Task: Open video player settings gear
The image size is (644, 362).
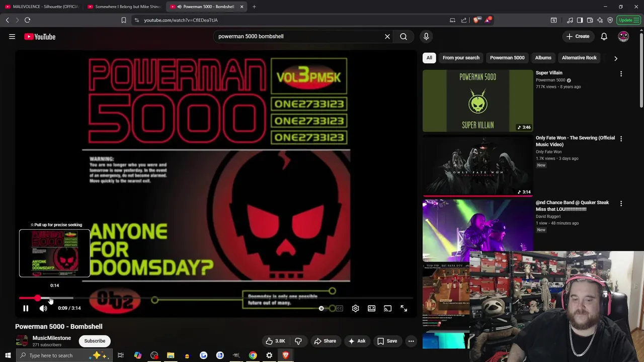Action: (x=355, y=308)
